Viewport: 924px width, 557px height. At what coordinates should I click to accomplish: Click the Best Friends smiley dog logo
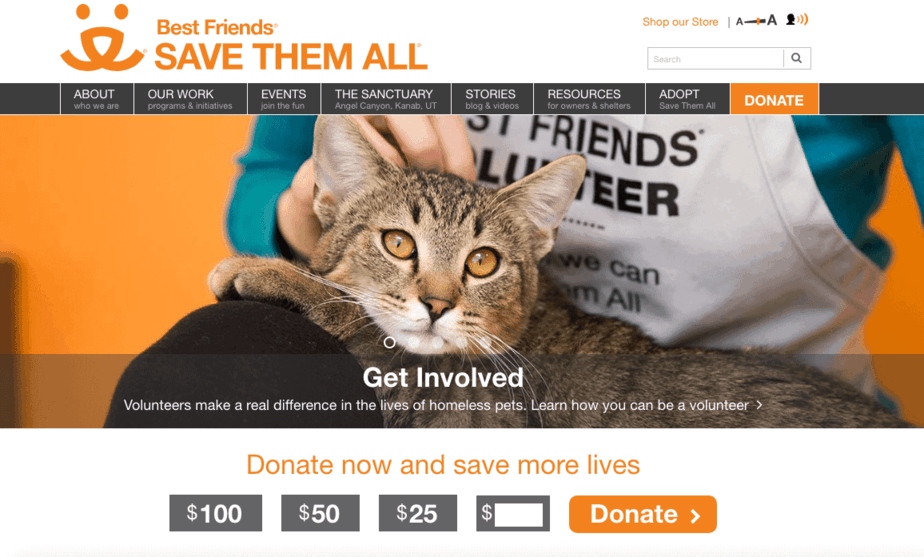click(103, 38)
